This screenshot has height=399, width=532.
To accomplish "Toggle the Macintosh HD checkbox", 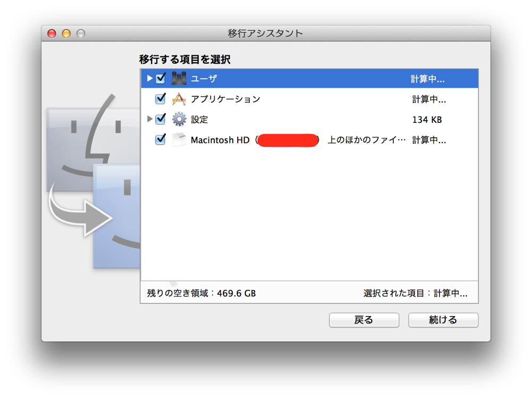I will click(161, 139).
